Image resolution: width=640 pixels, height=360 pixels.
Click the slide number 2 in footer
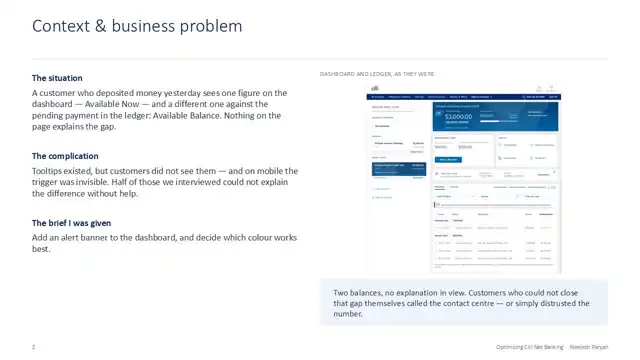pos(33,347)
